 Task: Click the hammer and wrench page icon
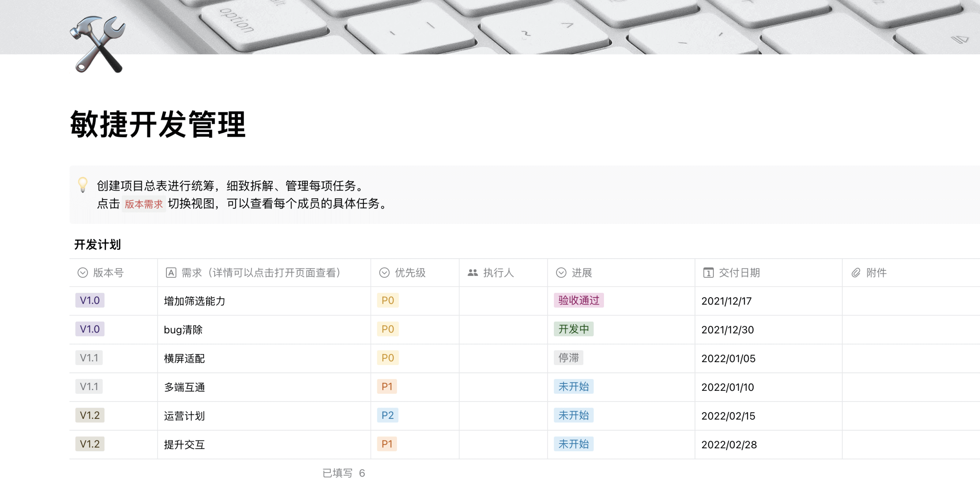tap(98, 44)
